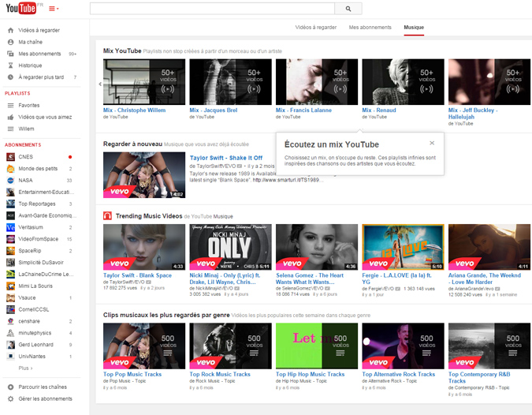Image resolution: width=532 pixels, height=415 pixels.
Task: Click inside the search input field
Action: coord(211,9)
